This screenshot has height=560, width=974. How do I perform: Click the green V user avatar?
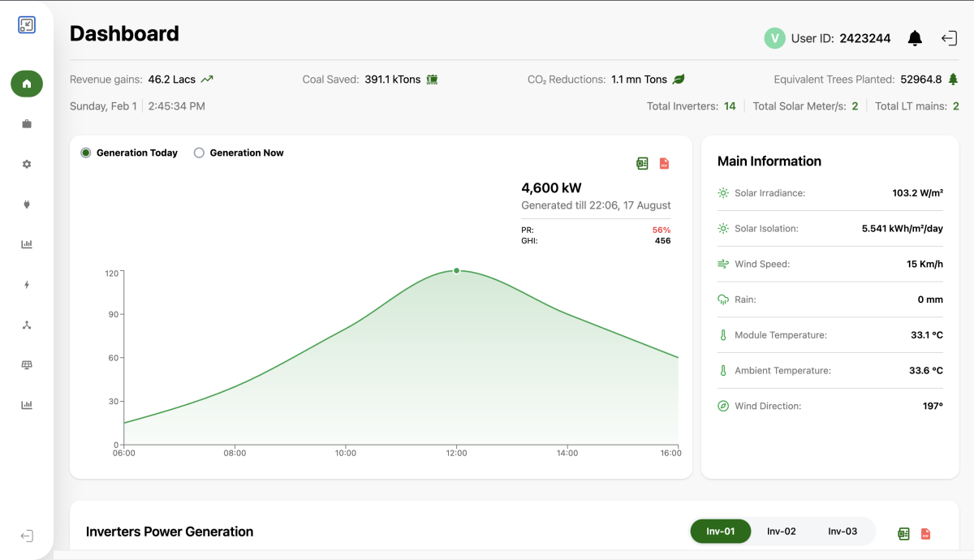click(774, 38)
